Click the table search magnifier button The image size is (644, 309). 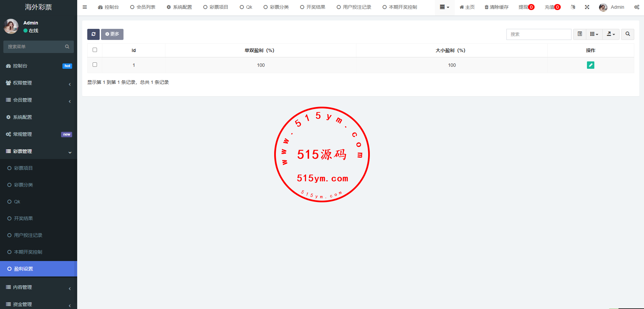628,34
